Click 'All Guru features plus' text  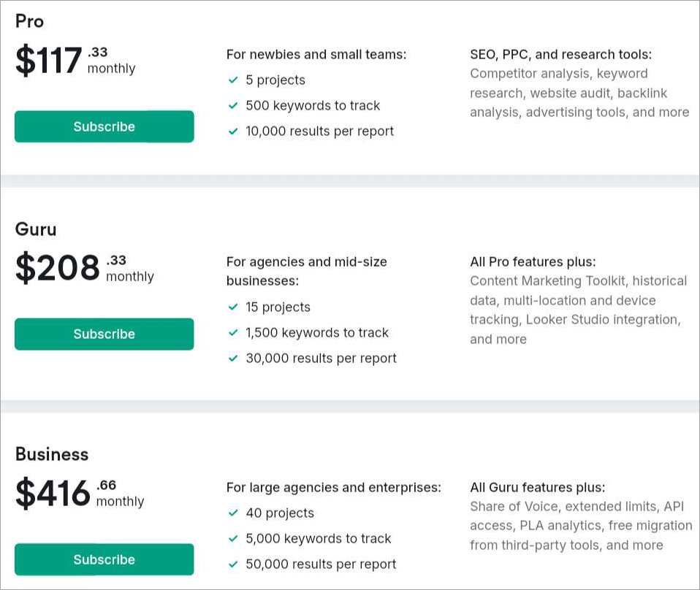pyautogui.click(x=537, y=487)
